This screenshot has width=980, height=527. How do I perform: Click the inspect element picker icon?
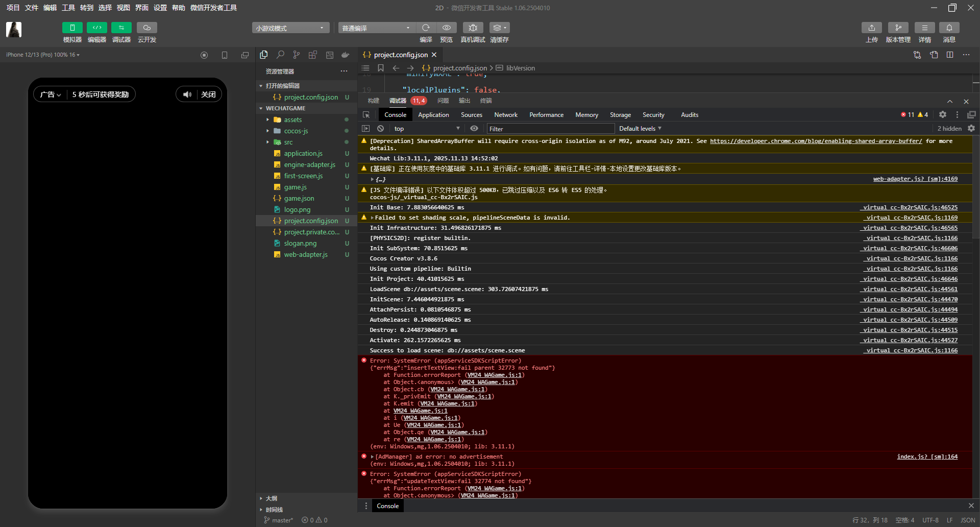366,115
